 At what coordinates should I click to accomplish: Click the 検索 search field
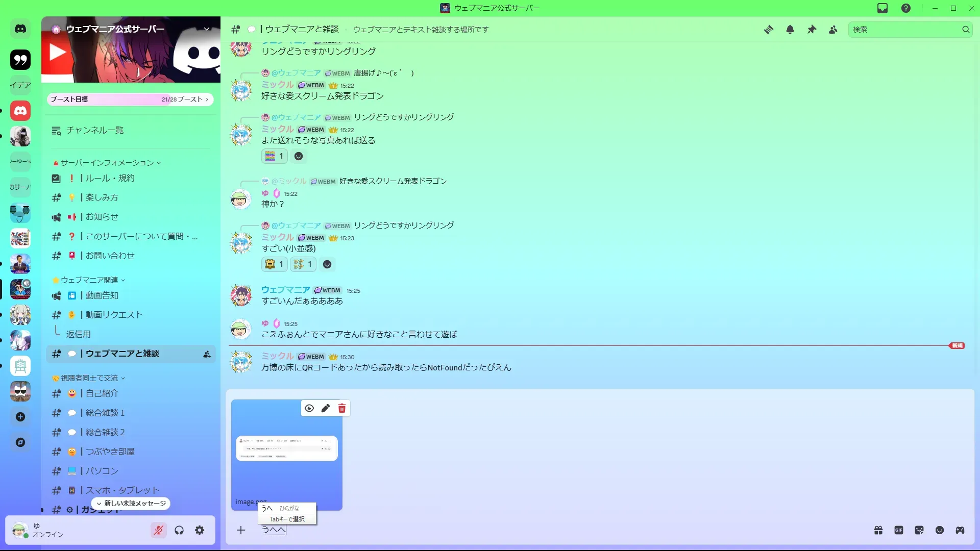click(903, 30)
